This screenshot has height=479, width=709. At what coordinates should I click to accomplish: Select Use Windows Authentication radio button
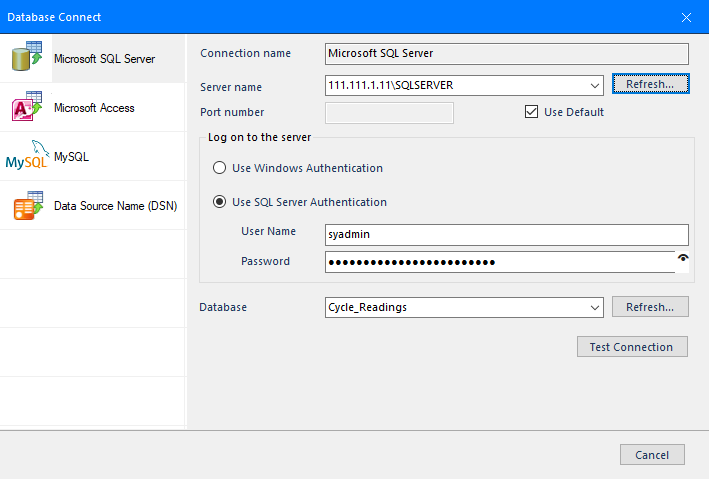(x=219, y=168)
